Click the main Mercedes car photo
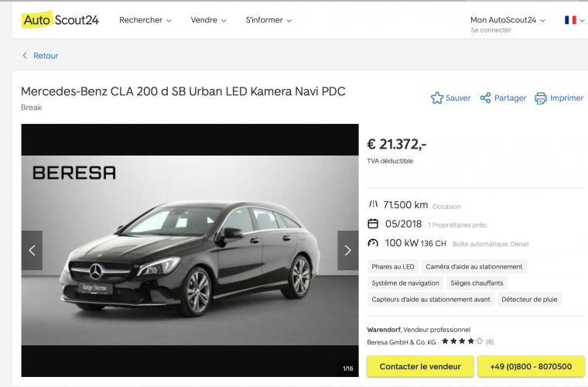This screenshot has height=387, width=588. click(x=190, y=250)
